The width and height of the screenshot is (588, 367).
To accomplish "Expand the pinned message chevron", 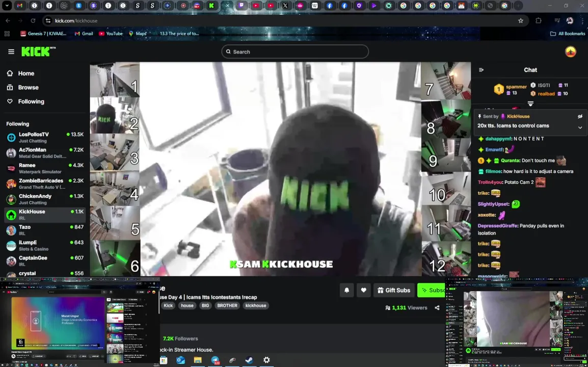I will point(580,127).
